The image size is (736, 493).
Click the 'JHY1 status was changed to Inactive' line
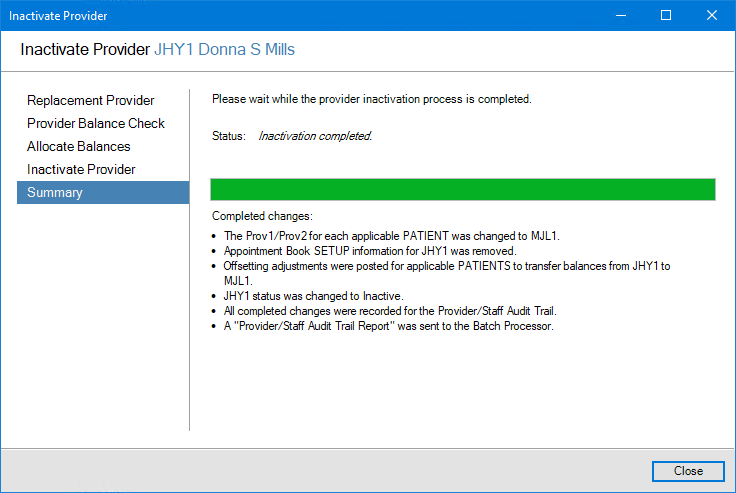[x=313, y=296]
